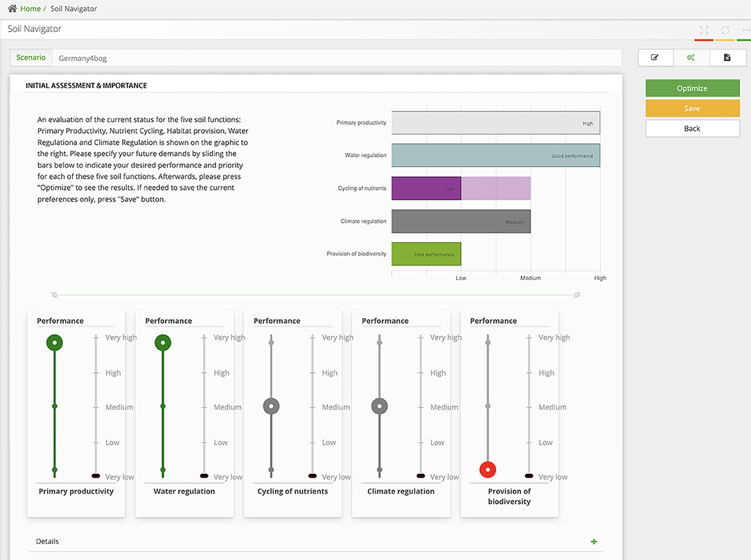Click the 'INITIAL ASSESSMENT & IMPORTANCE' heading
The width and height of the screenshot is (751, 560).
pos(86,85)
